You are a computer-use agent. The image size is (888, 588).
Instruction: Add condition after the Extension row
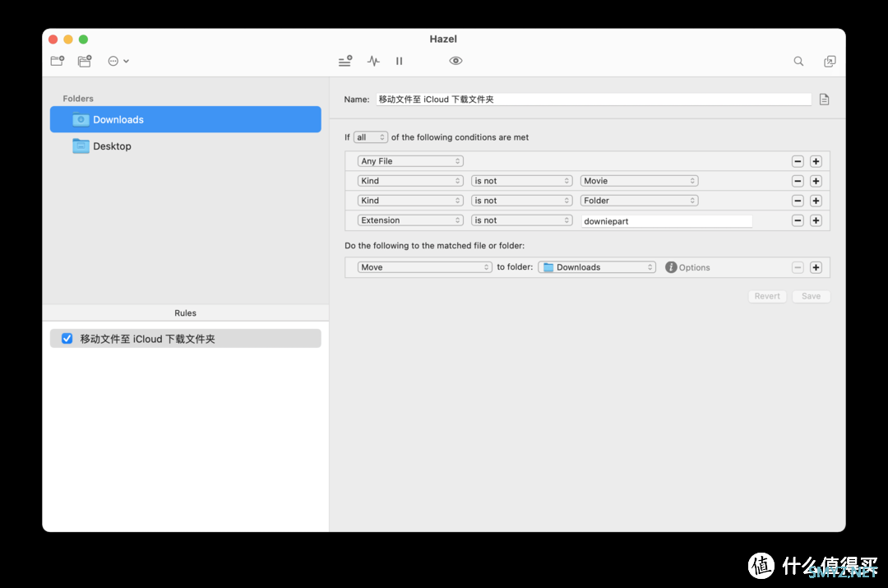pos(816,220)
